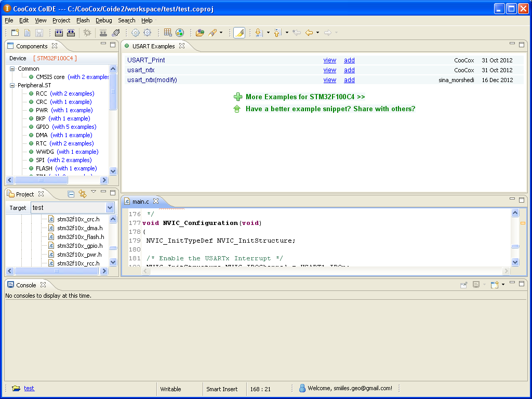This screenshot has height=399, width=532.
Task: Click the green dot beside GPIO
Action: 31,127
